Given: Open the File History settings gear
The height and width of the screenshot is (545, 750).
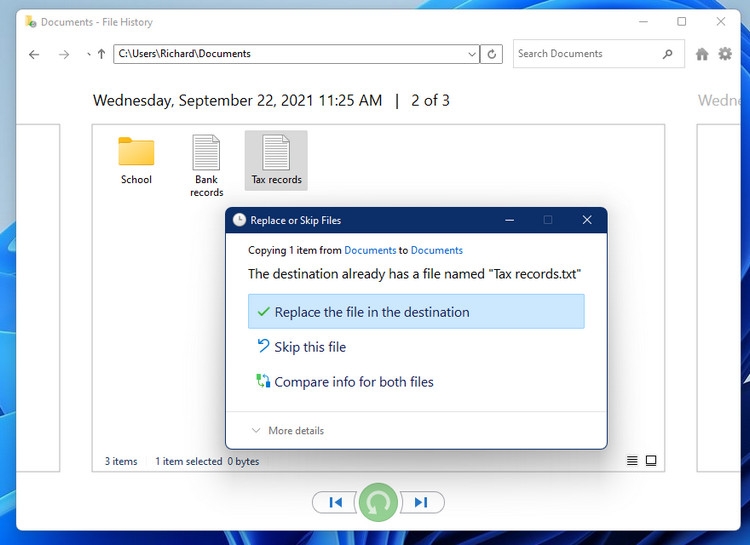Looking at the screenshot, I should pos(725,54).
